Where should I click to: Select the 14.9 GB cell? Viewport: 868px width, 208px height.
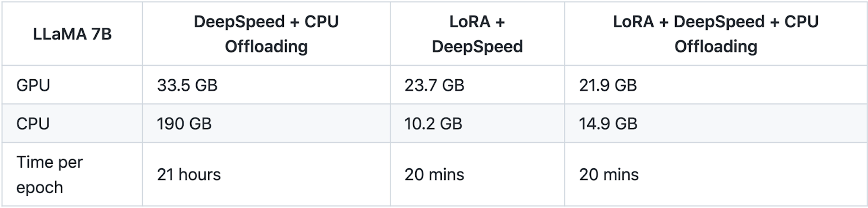[608, 124]
